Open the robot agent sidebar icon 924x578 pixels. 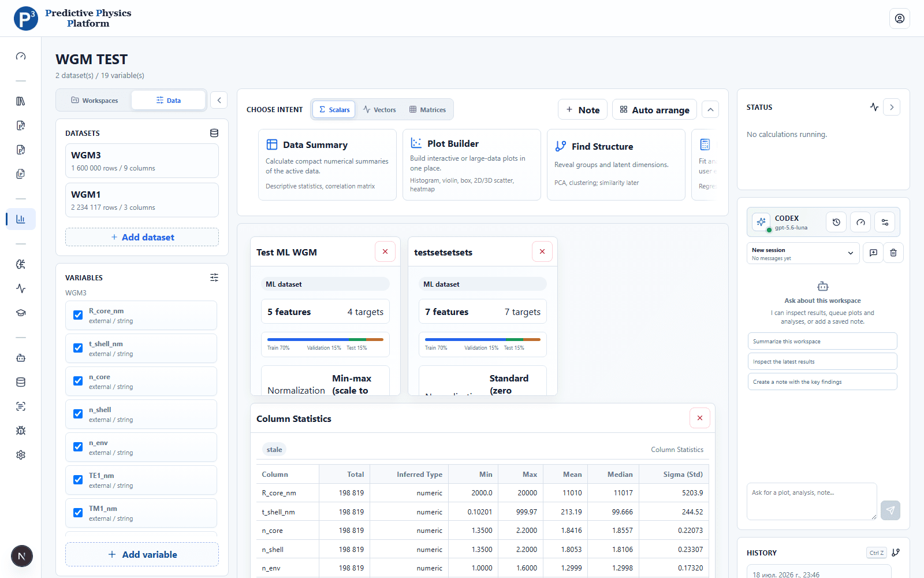21,358
